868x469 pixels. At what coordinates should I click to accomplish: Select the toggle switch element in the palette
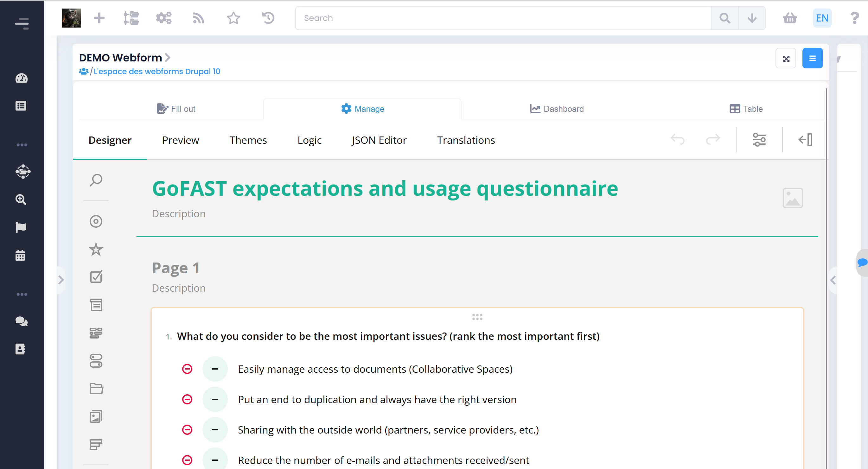click(96, 361)
